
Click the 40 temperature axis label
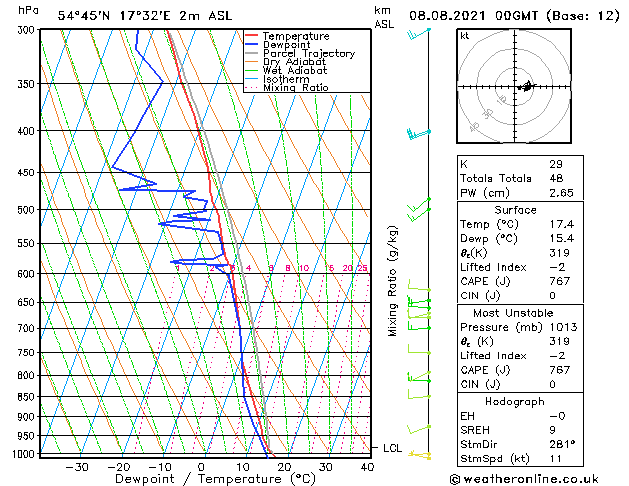(x=367, y=467)
